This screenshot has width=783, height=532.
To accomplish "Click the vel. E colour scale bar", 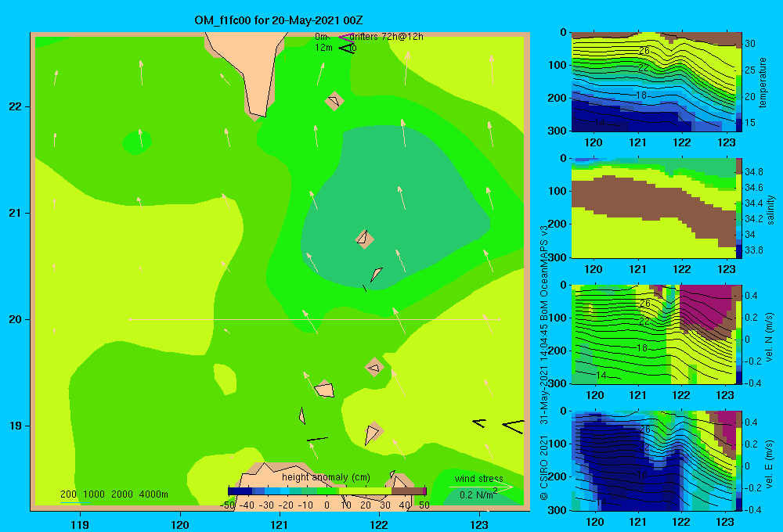I will [738, 461].
